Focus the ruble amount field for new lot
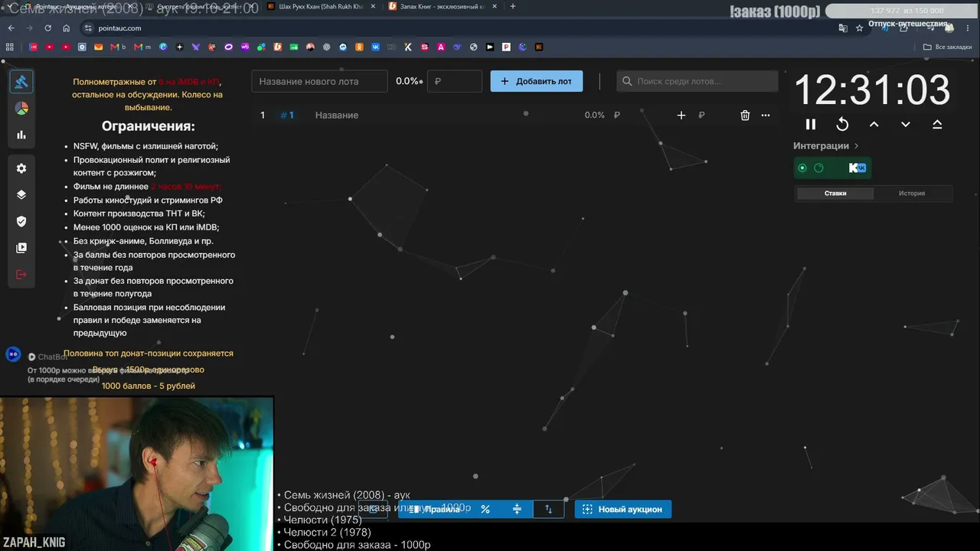 click(455, 81)
